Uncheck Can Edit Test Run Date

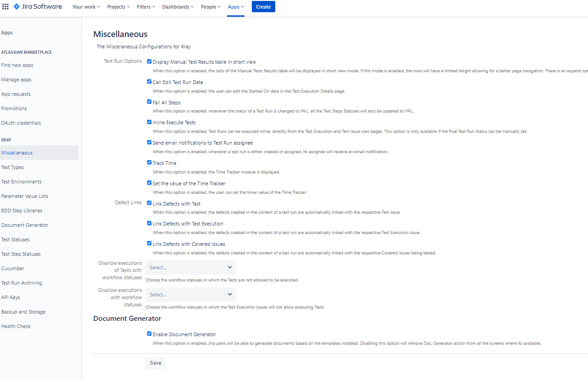pos(149,81)
